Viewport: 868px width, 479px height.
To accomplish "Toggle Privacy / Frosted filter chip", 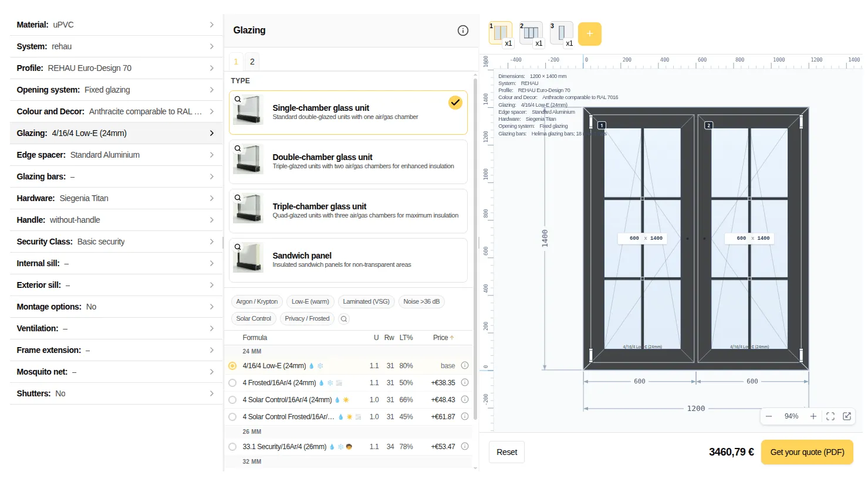I will [307, 319].
